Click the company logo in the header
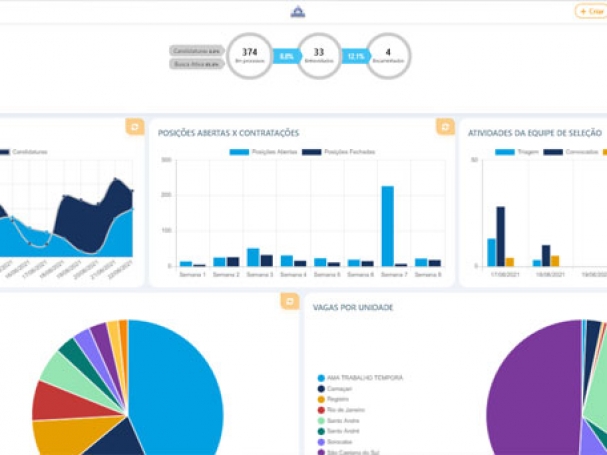Image resolution: width=607 pixels, height=455 pixels. 297,12
